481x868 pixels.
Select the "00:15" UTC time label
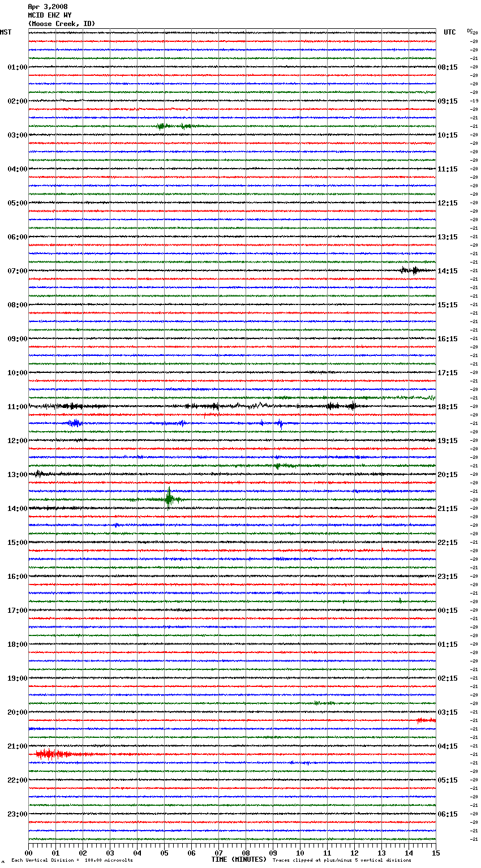click(x=448, y=611)
